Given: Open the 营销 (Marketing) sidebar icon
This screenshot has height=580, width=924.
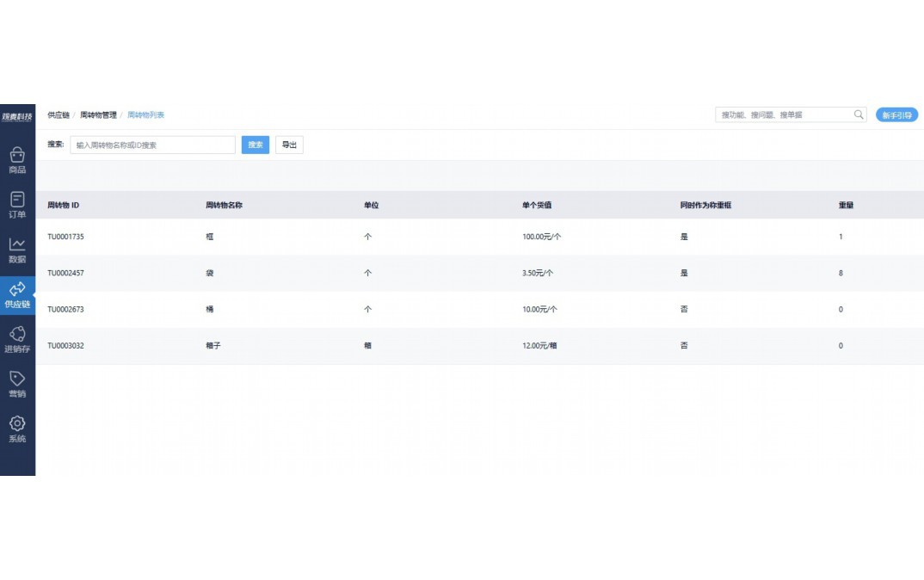Looking at the screenshot, I should point(17,384).
